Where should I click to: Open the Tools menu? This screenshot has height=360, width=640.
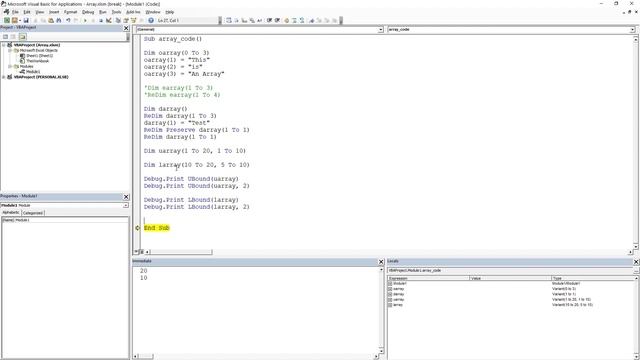click(116, 12)
